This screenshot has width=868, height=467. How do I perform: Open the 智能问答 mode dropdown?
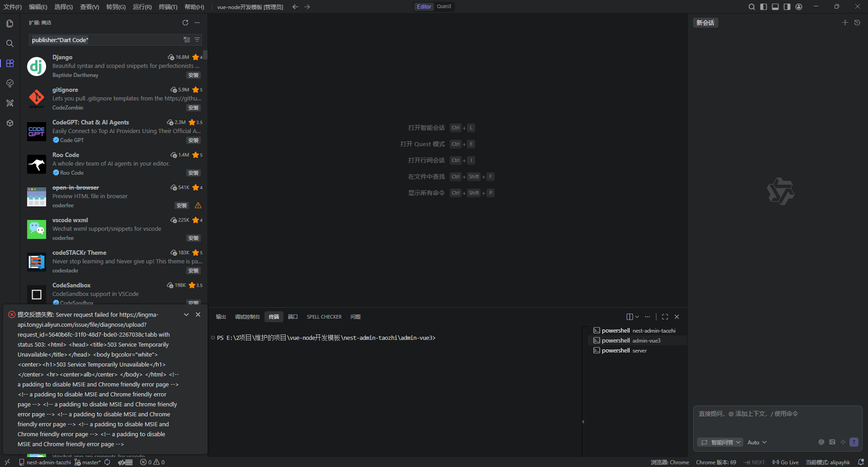coord(720,442)
